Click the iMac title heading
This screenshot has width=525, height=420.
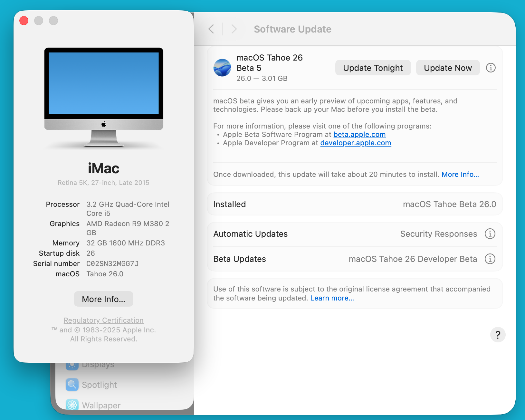104,168
